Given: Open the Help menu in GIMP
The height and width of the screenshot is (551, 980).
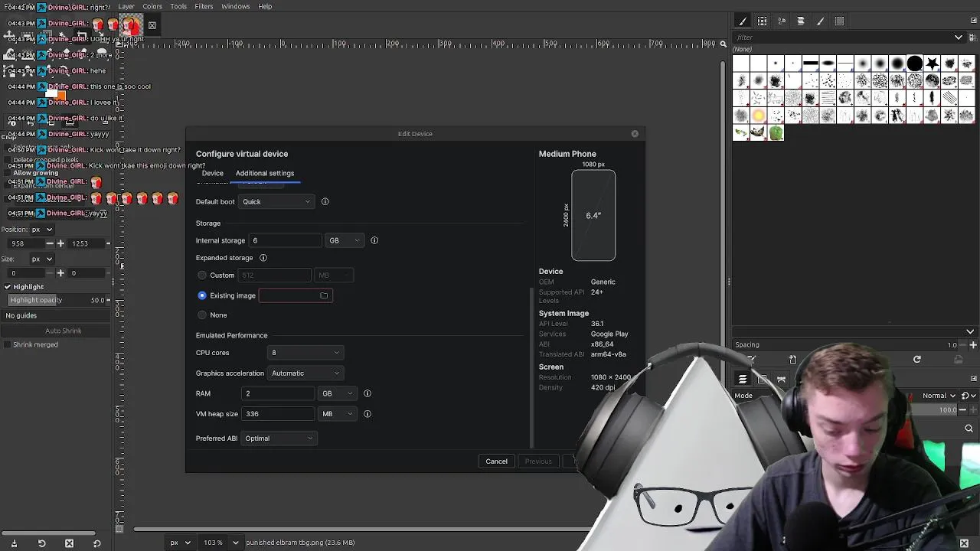Looking at the screenshot, I should [x=265, y=6].
